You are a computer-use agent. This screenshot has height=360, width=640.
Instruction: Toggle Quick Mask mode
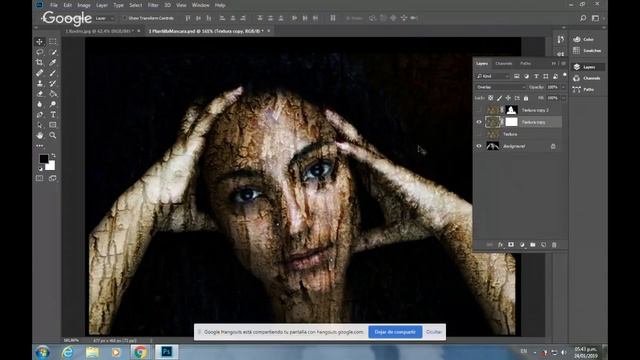click(x=40, y=178)
